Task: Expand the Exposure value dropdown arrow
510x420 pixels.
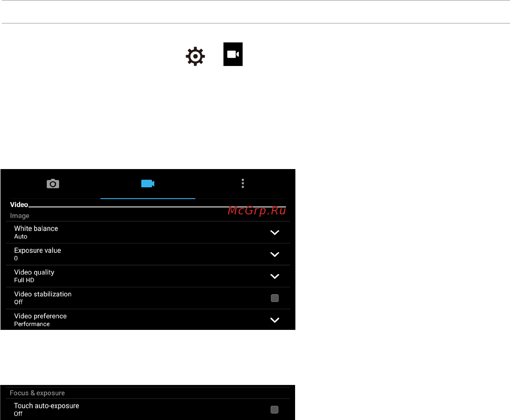Action: 275,254
